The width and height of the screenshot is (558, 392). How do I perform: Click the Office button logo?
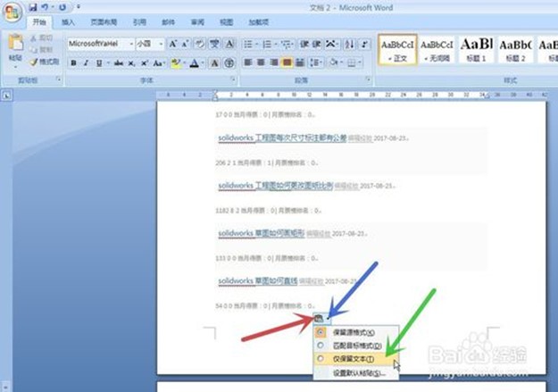tap(12, 11)
